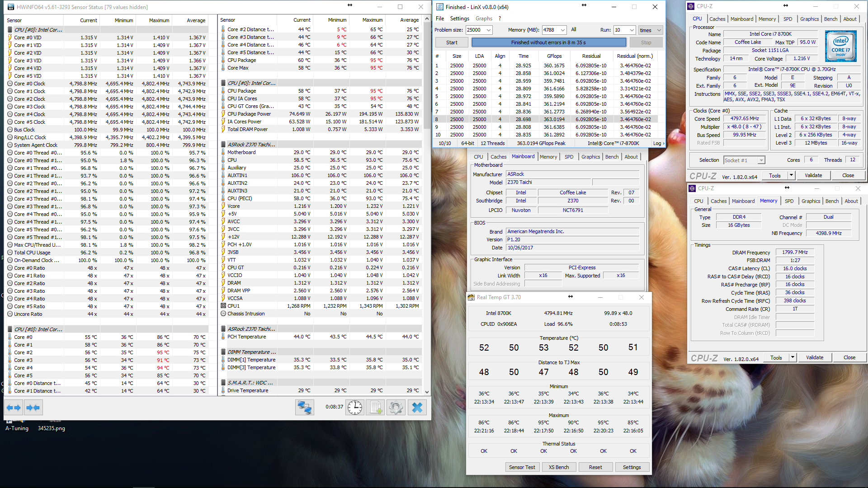Screen dimensions: 868x488
Task: Click the HWiNFO logging start sheet icon
Action: click(x=376, y=408)
